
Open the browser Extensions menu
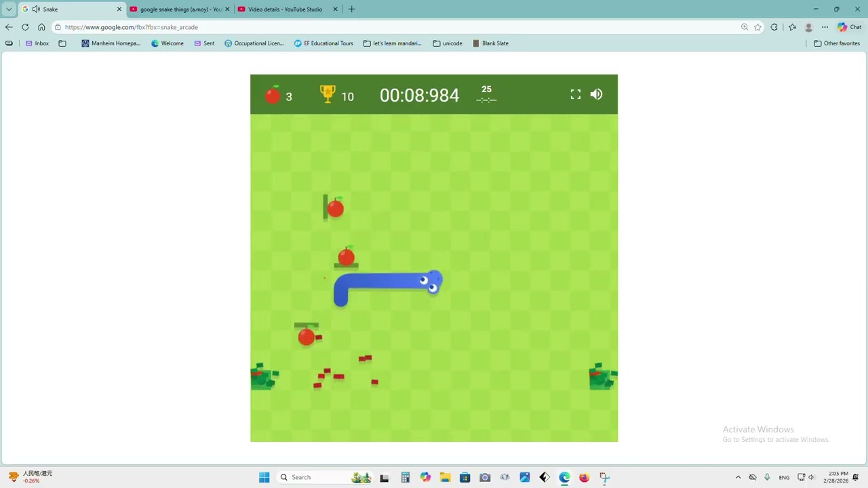tap(774, 27)
